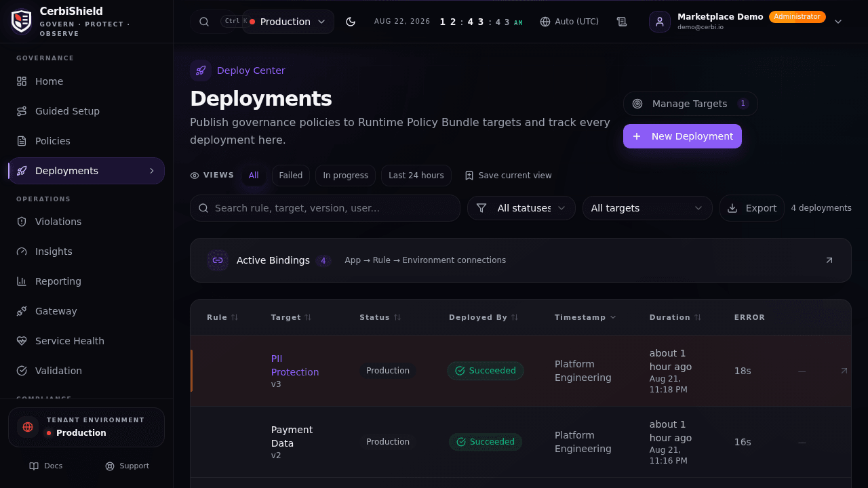
Task: Click the Validation checkmark icon
Action: pyautogui.click(x=22, y=371)
